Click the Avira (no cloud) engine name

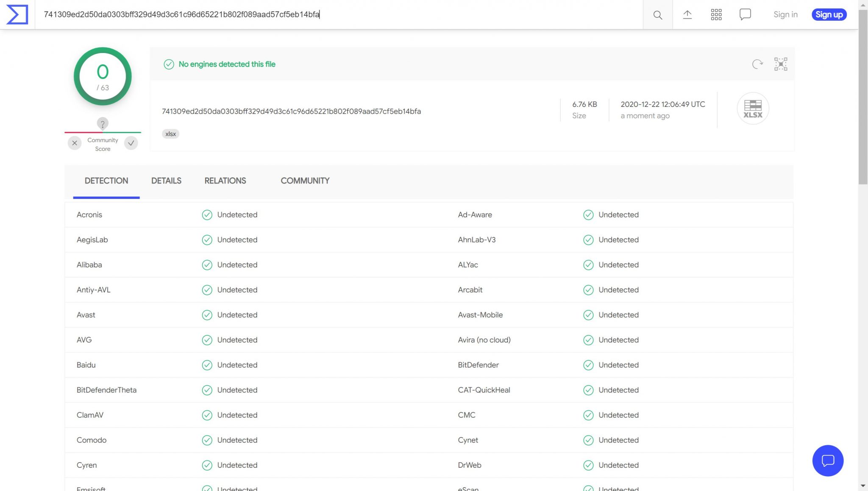[484, 340]
